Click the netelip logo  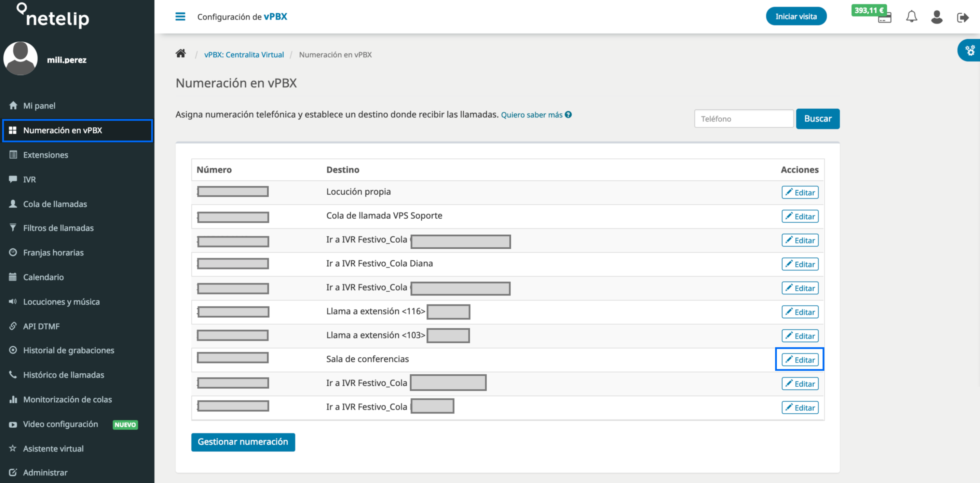[x=53, y=16]
